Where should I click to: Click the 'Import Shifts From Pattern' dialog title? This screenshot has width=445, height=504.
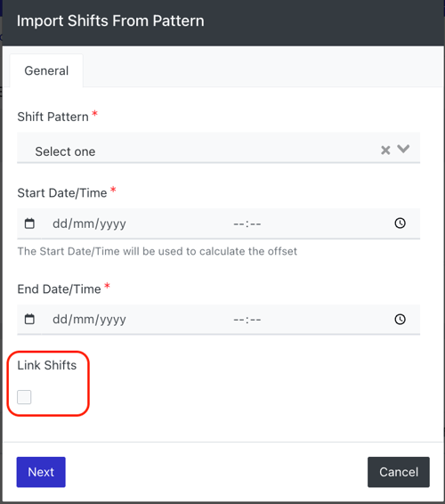click(110, 20)
